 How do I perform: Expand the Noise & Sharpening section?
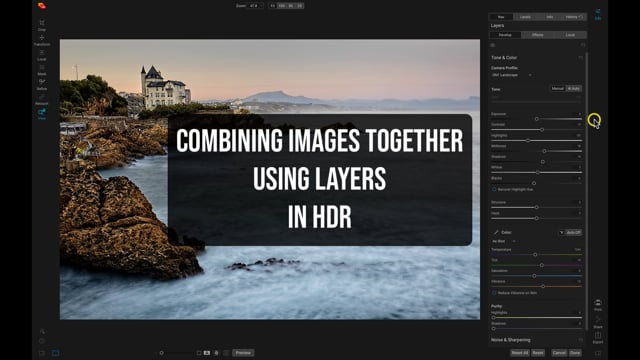pos(511,340)
